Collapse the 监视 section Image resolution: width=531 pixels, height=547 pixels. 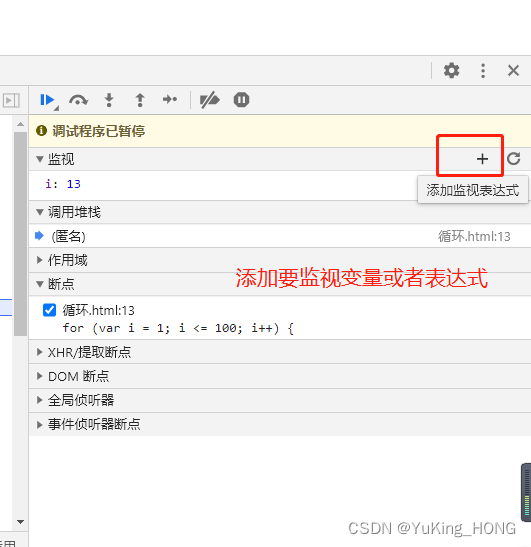(40, 159)
